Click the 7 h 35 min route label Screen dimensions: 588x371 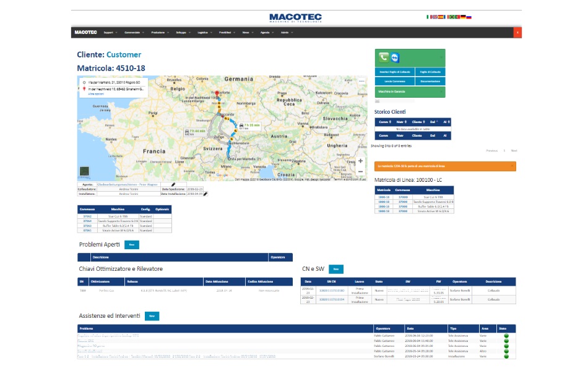(x=249, y=126)
